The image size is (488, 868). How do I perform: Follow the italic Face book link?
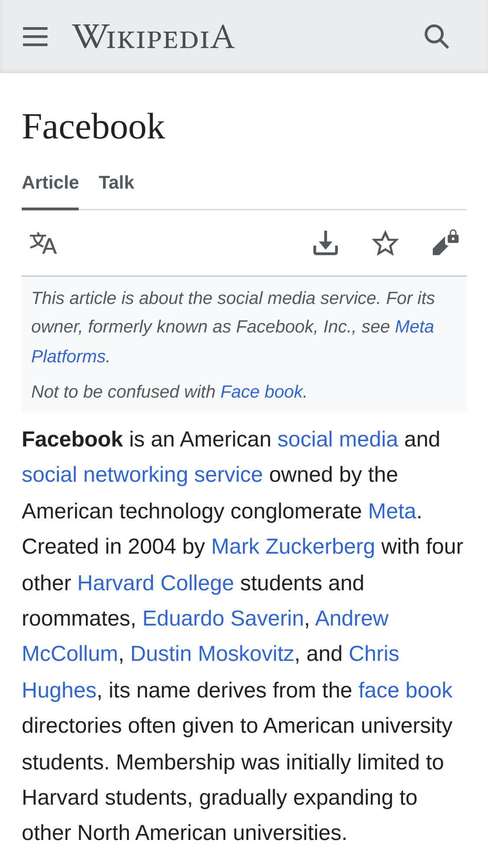point(262,392)
